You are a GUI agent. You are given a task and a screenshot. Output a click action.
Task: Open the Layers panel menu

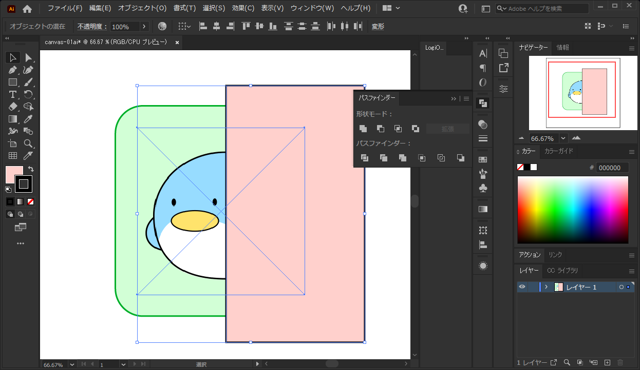tap(632, 271)
